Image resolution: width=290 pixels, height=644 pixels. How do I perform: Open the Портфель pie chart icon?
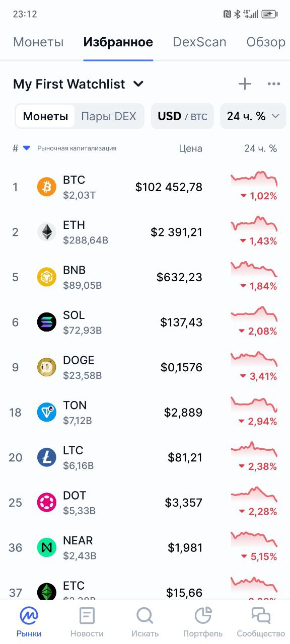203,615
